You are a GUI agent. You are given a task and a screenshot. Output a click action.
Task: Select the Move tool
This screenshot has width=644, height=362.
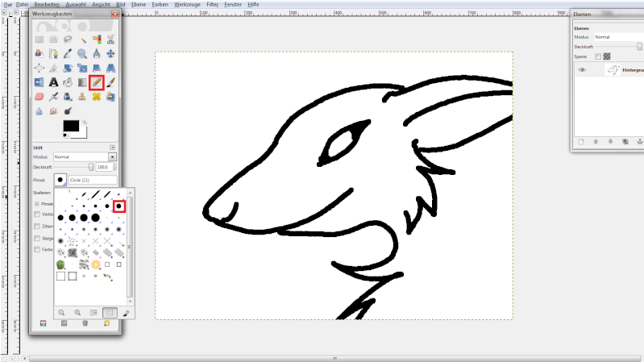point(110,54)
